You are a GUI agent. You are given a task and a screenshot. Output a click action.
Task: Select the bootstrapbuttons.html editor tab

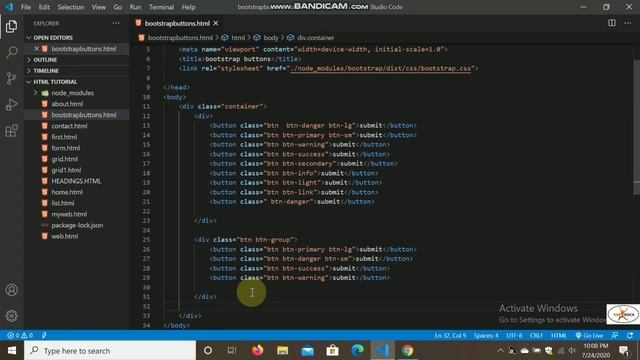(177, 23)
